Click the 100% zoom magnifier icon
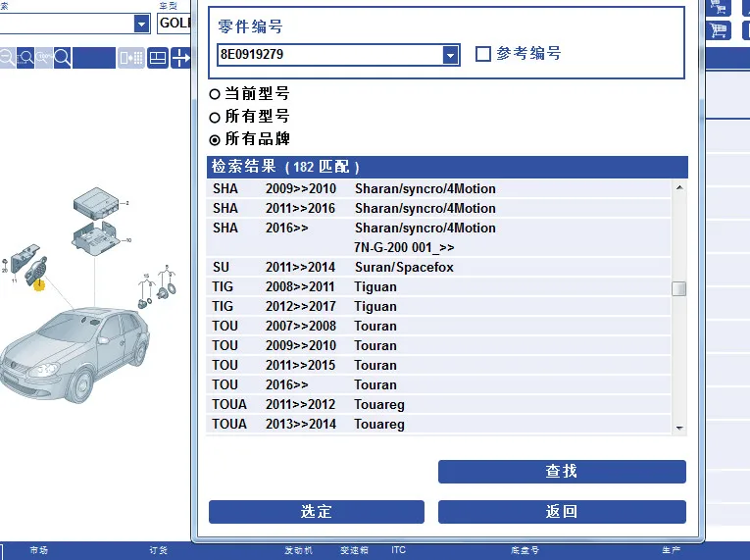 (x=44, y=58)
